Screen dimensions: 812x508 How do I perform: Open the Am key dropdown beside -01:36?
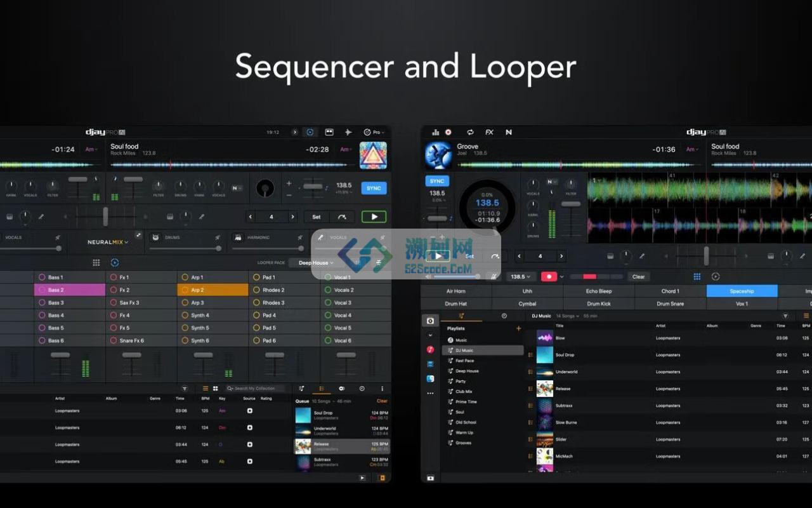(x=693, y=149)
